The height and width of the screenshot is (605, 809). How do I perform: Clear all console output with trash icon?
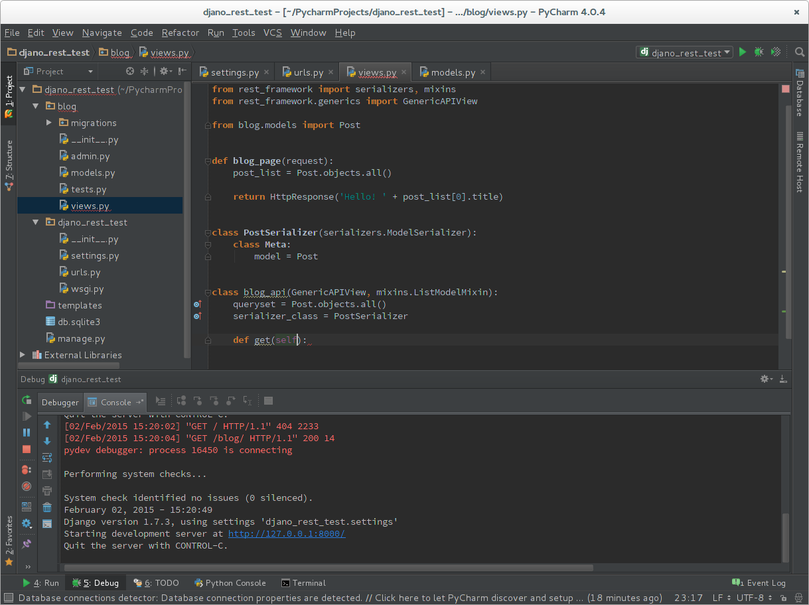47,507
